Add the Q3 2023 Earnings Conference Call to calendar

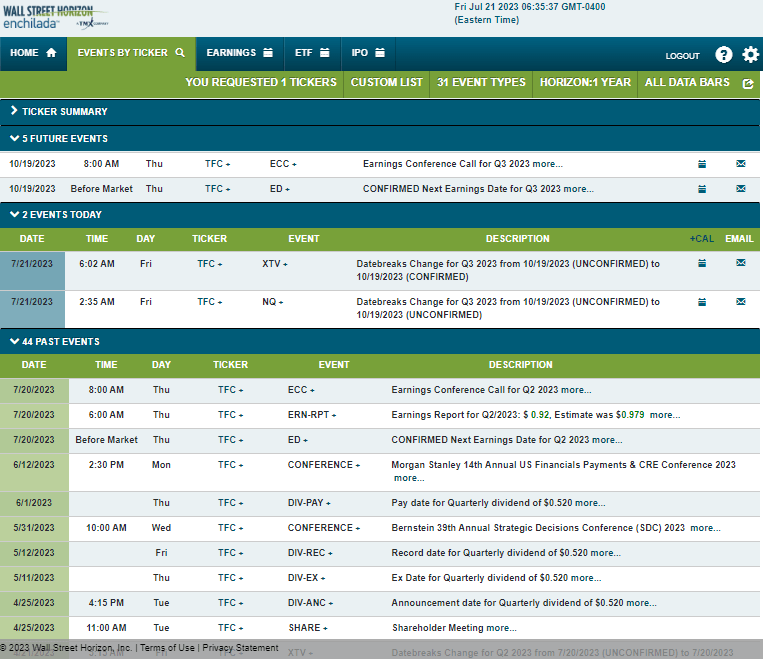tap(702, 164)
